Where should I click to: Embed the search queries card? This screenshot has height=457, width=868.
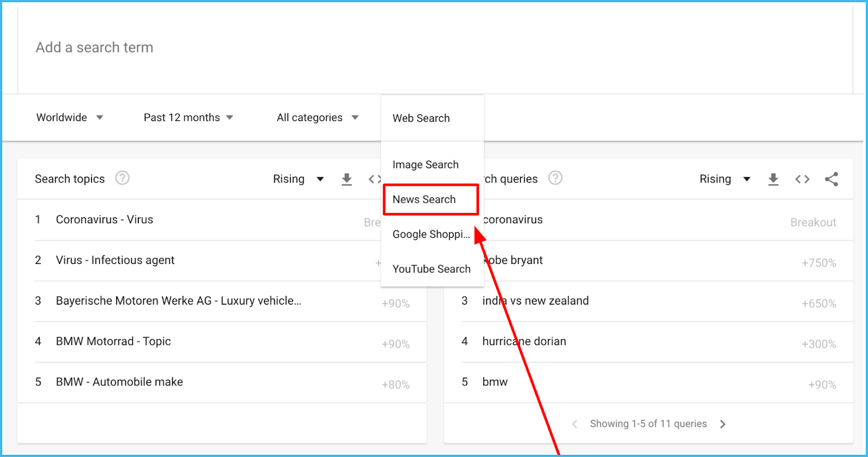[802, 179]
